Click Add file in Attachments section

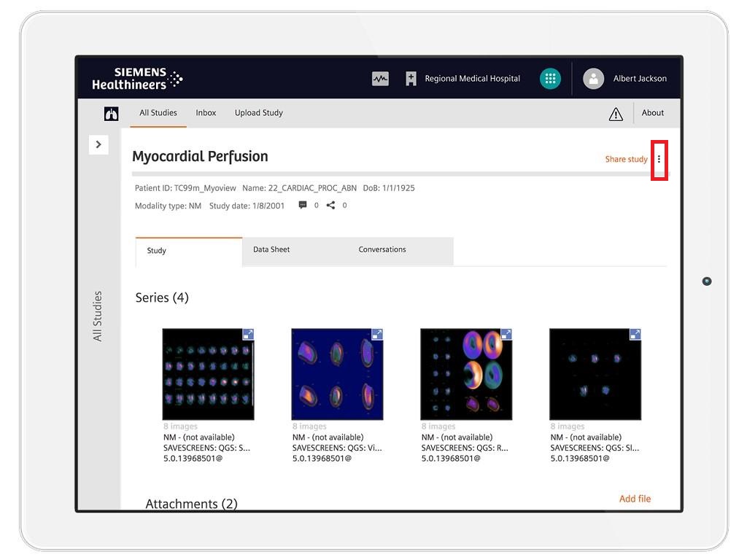(x=635, y=499)
